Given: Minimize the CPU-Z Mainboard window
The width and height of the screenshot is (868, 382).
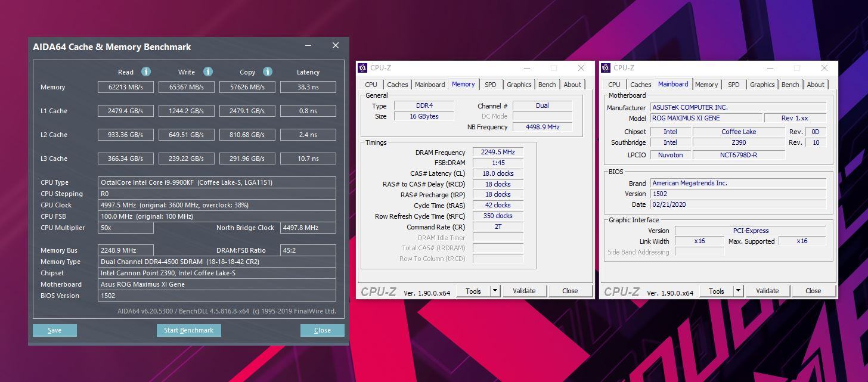Looking at the screenshot, I should pyautogui.click(x=770, y=68).
